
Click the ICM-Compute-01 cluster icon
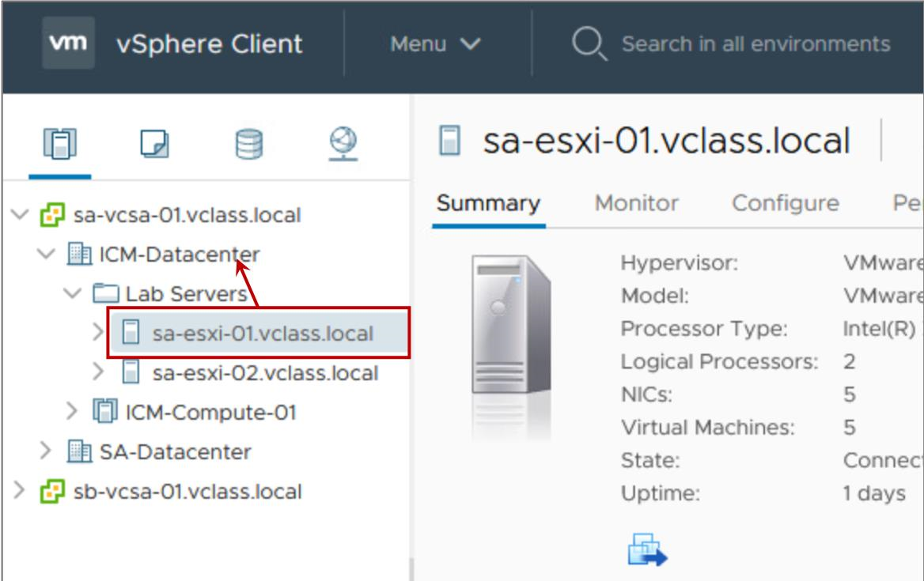105,412
